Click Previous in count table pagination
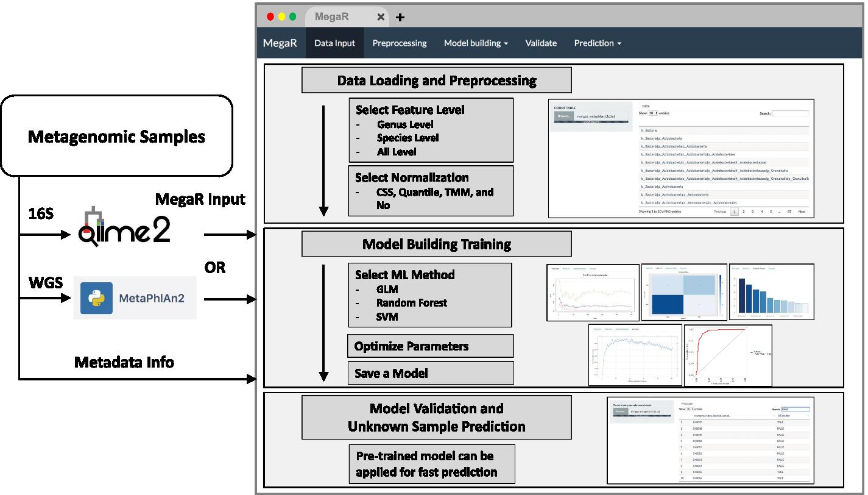868x495 pixels. click(720, 212)
